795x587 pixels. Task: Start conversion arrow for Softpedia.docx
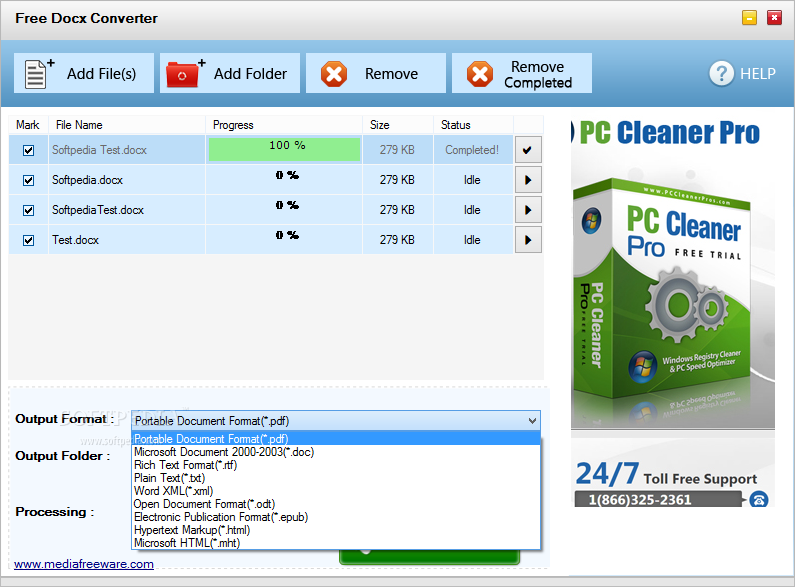[528, 180]
